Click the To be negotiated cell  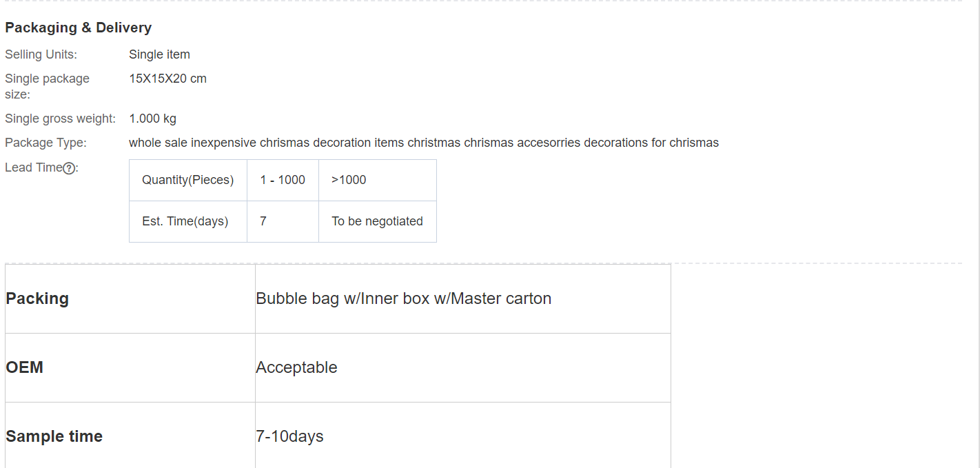(377, 221)
